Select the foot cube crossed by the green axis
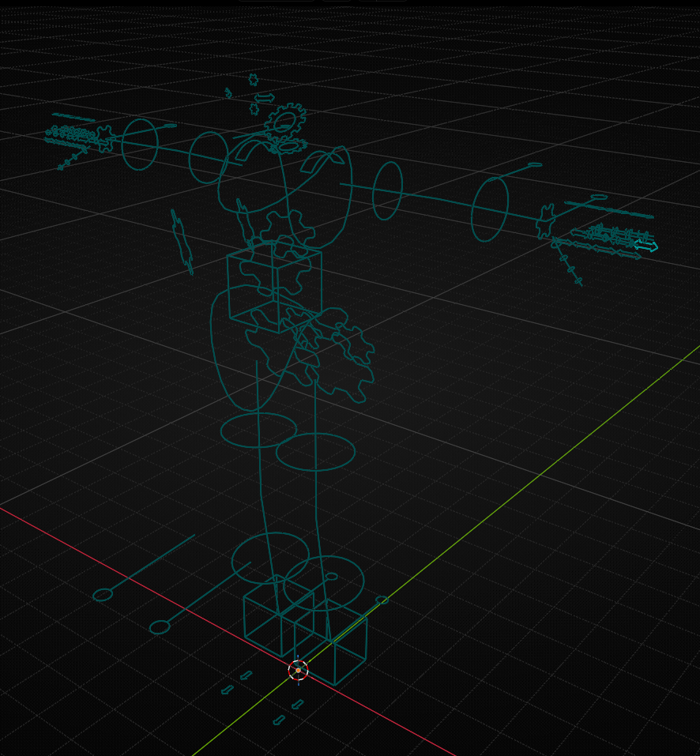Image resolution: width=700 pixels, height=756 pixels. tap(331, 641)
